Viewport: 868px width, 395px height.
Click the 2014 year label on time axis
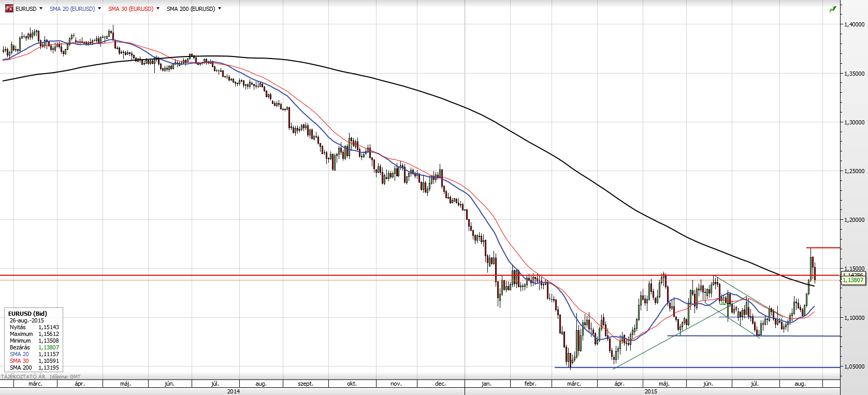coord(234,391)
